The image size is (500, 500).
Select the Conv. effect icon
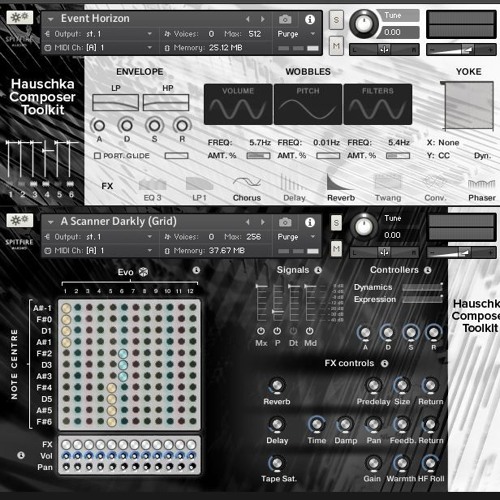[x=435, y=183]
